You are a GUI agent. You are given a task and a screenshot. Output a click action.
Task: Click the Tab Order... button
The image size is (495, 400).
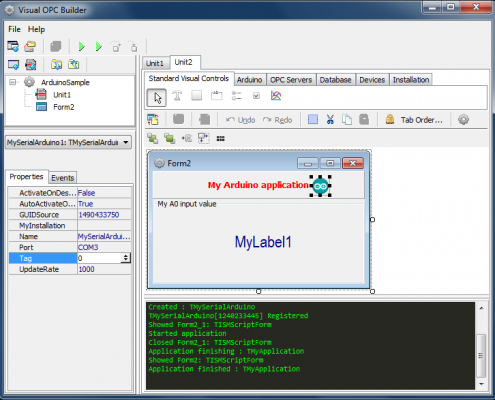click(414, 120)
